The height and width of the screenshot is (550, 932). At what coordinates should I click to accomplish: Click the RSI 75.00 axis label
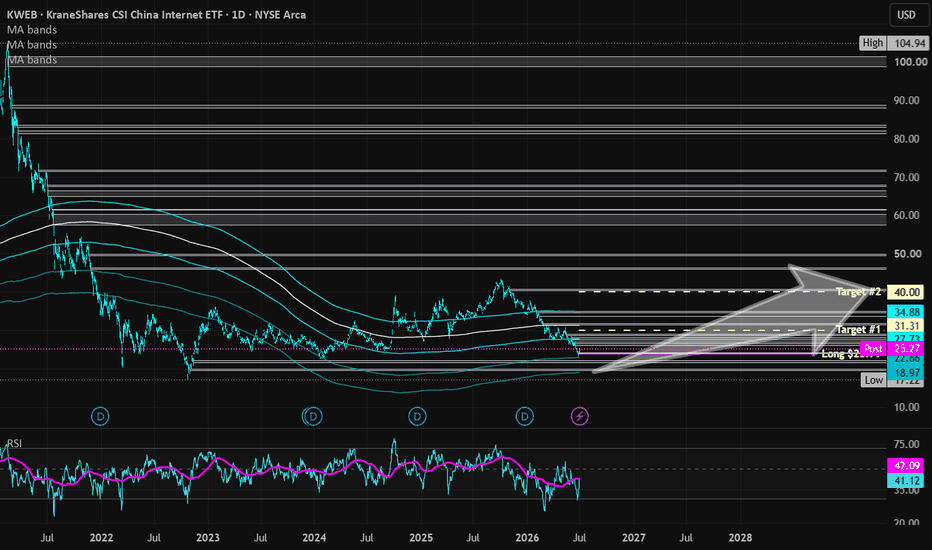click(906, 444)
